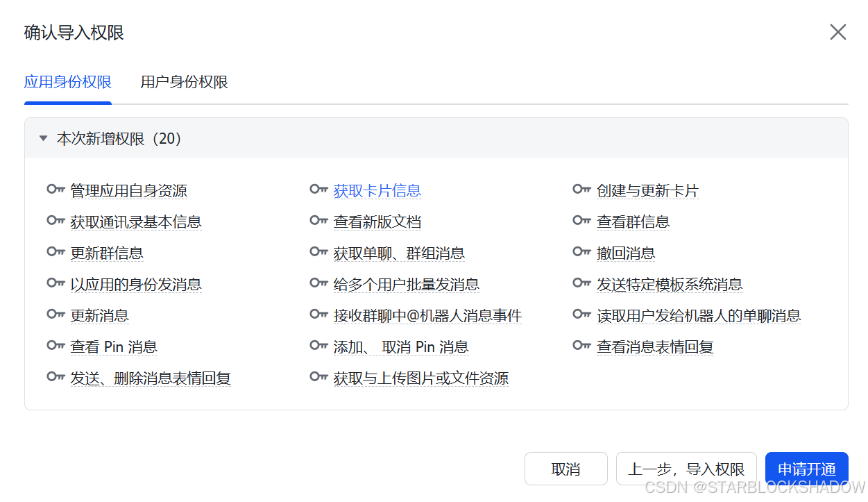This screenshot has height=502, width=868.
Task: Click the key icon beside 更新消息
Action: 56,314
